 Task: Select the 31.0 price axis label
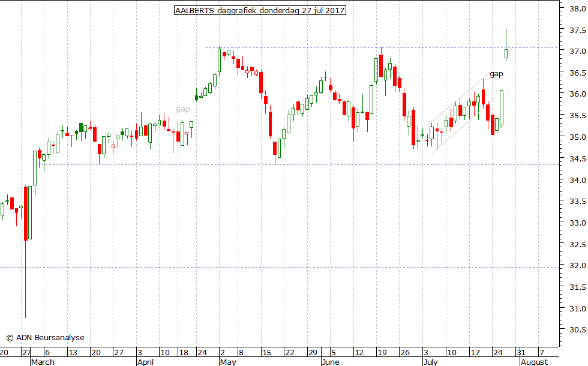577,308
